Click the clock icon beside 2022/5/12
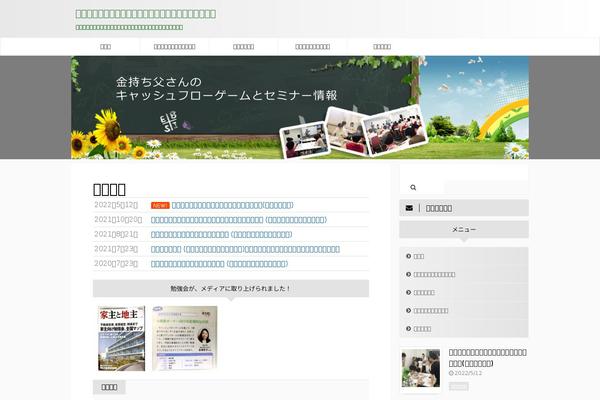The image size is (600, 400). coord(451,373)
